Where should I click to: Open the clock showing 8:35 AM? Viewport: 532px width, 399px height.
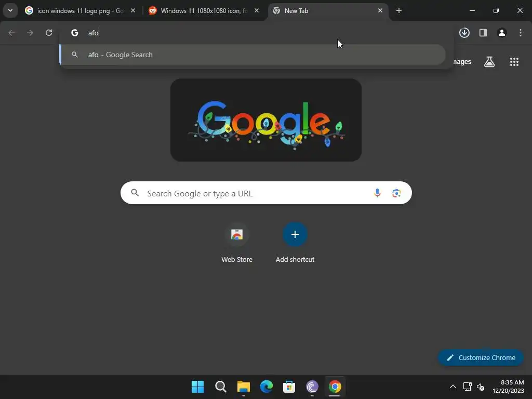[508, 387]
